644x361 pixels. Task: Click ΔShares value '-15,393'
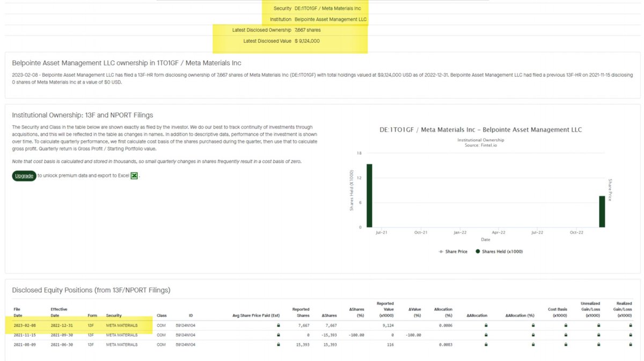point(329,335)
